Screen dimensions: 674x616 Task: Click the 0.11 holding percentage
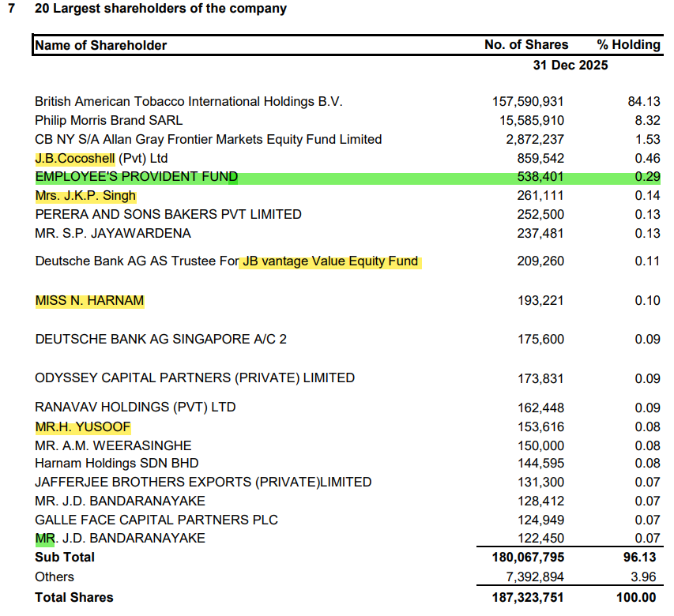click(647, 261)
